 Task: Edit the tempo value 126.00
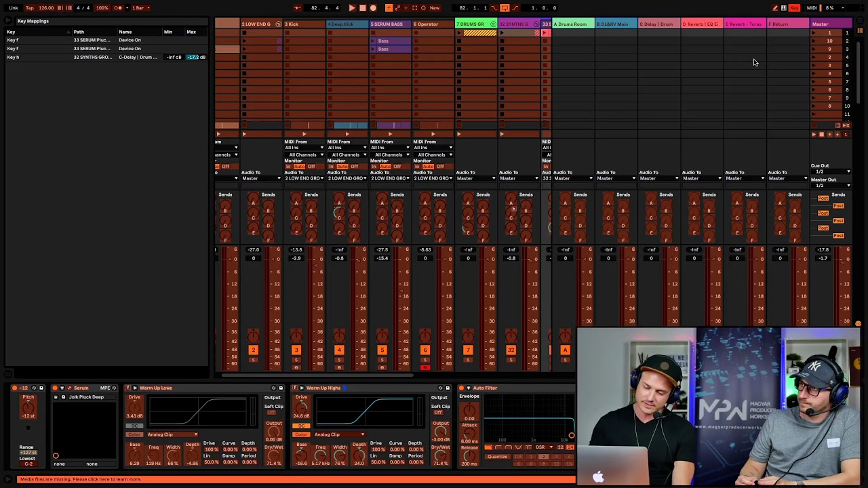click(x=46, y=7)
